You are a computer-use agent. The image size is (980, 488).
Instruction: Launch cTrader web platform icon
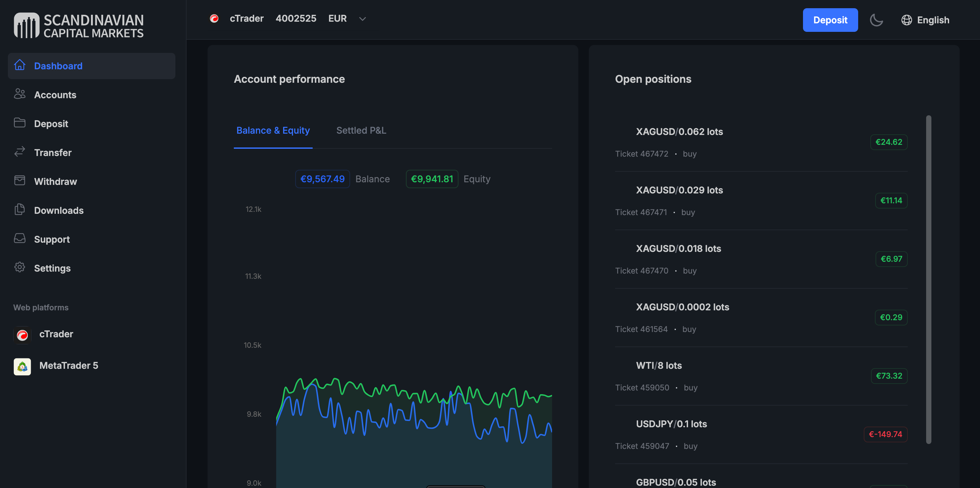(x=22, y=335)
